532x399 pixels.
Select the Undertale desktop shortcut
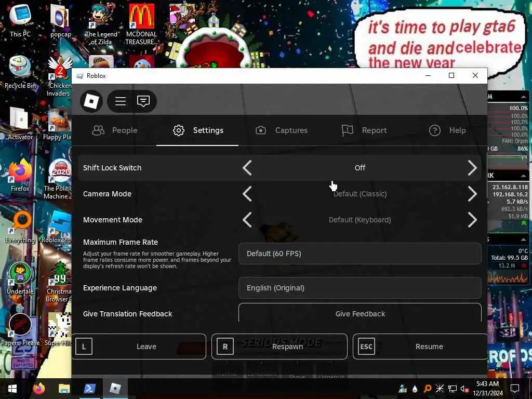coord(20,278)
